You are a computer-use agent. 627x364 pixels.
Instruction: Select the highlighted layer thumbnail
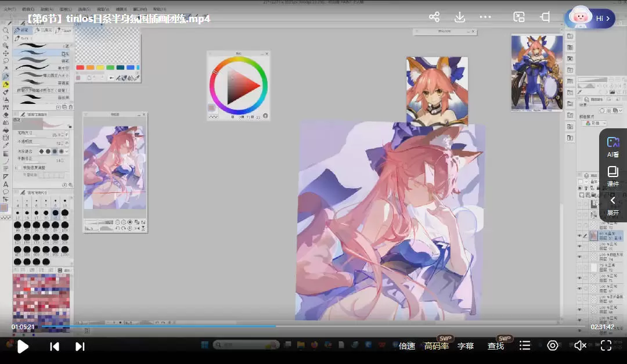pyautogui.click(x=594, y=236)
